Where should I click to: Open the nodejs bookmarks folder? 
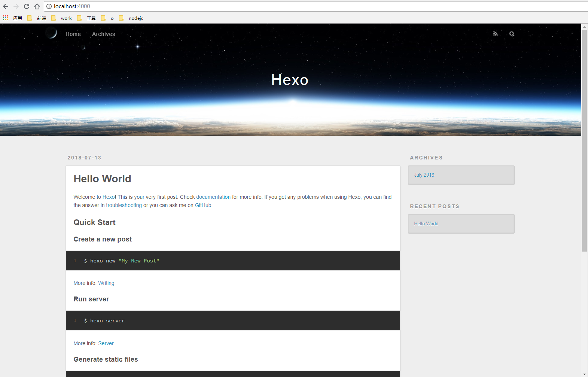[x=131, y=18]
